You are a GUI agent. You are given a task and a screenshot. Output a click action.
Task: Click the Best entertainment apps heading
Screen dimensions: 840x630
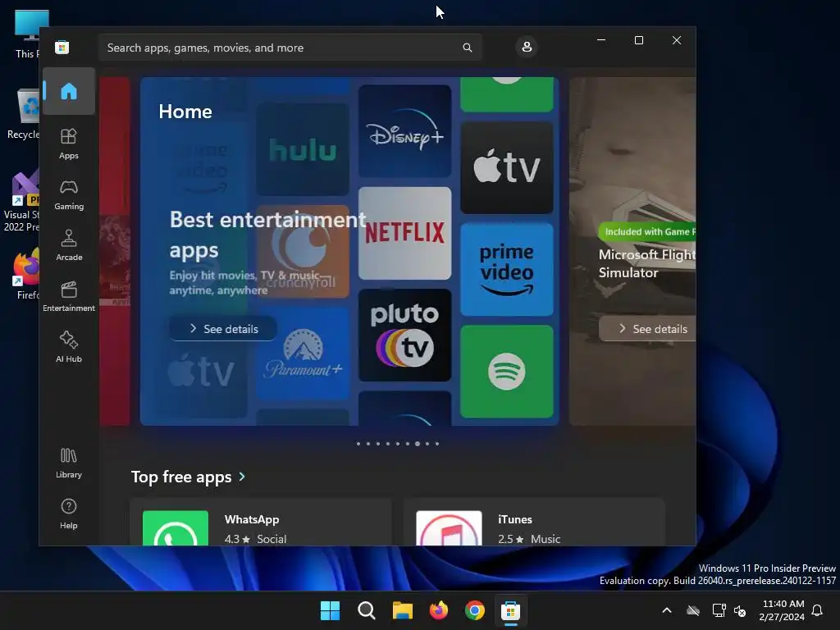pos(268,235)
